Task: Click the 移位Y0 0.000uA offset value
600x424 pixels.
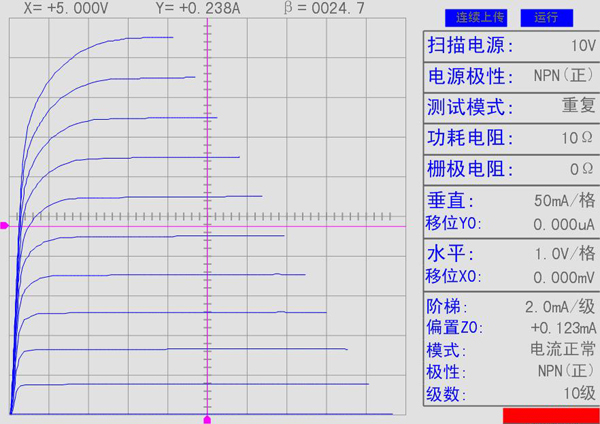Action: [511, 223]
